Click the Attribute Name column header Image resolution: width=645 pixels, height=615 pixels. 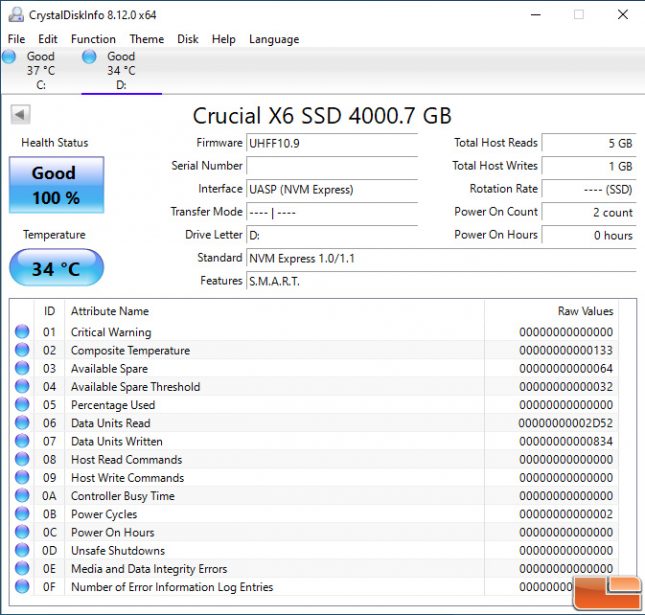(274, 311)
